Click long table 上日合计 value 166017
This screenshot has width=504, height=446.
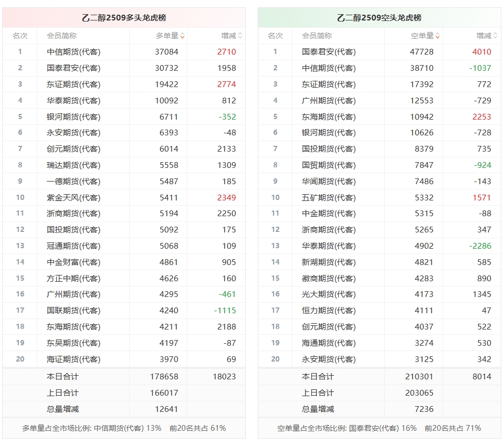164,392
